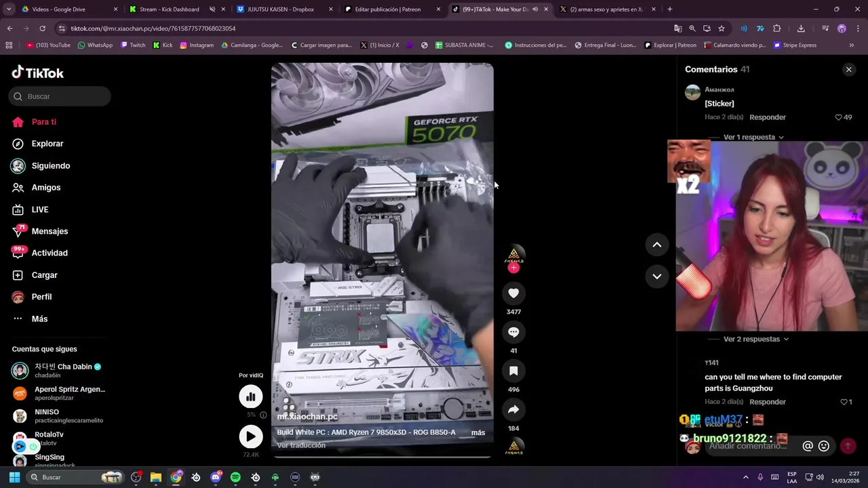Go to previous video up arrow
The height and width of the screenshot is (488, 868).
pos(656,245)
